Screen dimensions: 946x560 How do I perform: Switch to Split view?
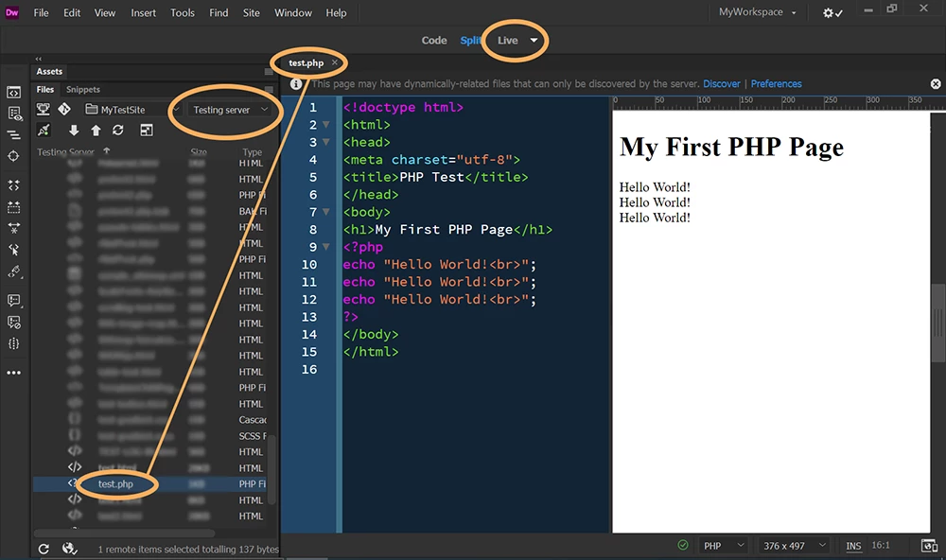coord(470,41)
